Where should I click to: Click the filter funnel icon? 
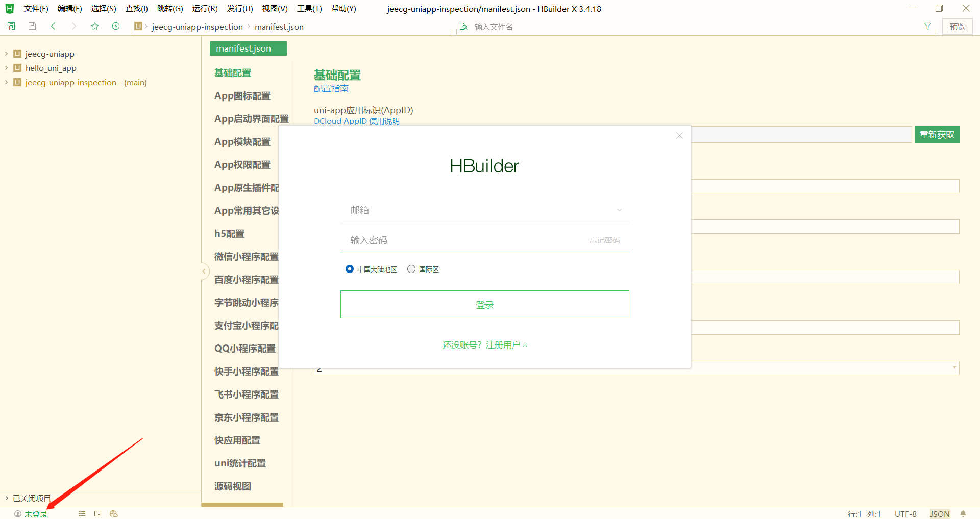[927, 27]
